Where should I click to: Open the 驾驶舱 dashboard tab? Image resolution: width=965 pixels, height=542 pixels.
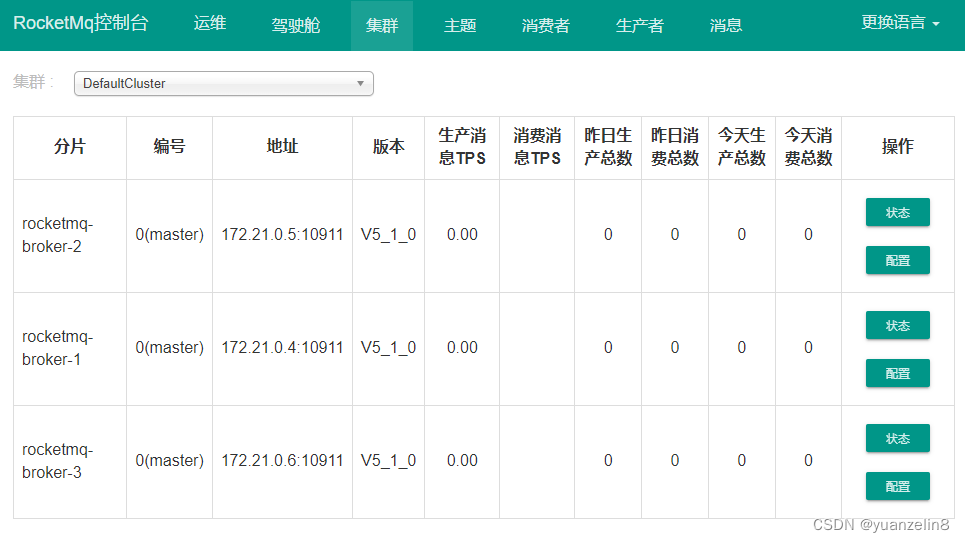[296, 25]
